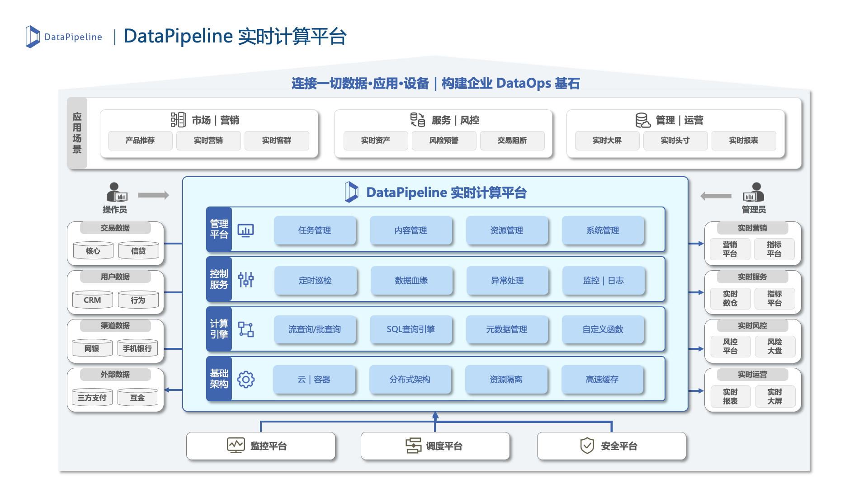Click the security platform shield icon
This screenshot has height=488, width=868.
click(x=587, y=446)
